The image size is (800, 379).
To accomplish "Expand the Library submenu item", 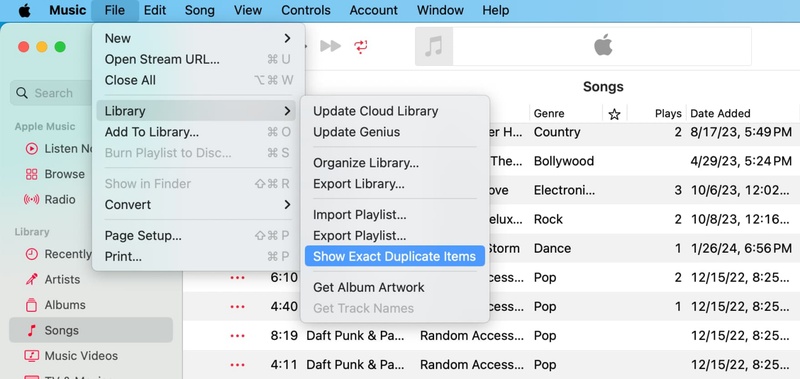I will point(196,111).
